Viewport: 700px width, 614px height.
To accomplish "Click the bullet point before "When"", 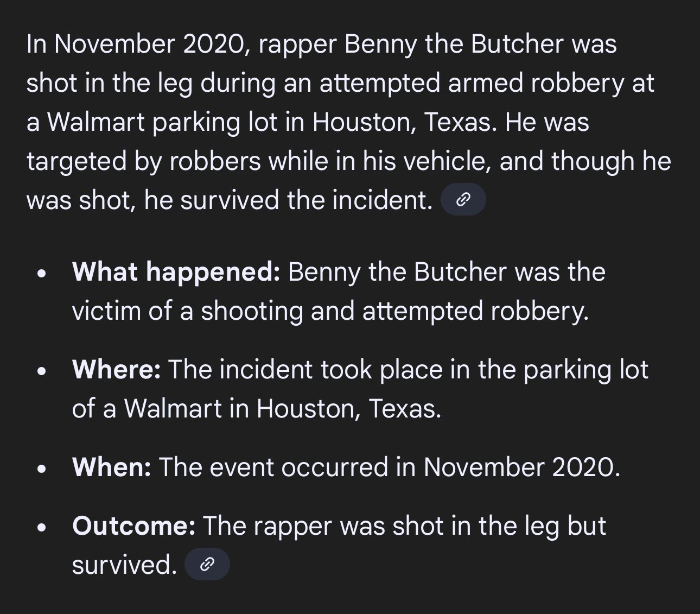I will click(41, 470).
